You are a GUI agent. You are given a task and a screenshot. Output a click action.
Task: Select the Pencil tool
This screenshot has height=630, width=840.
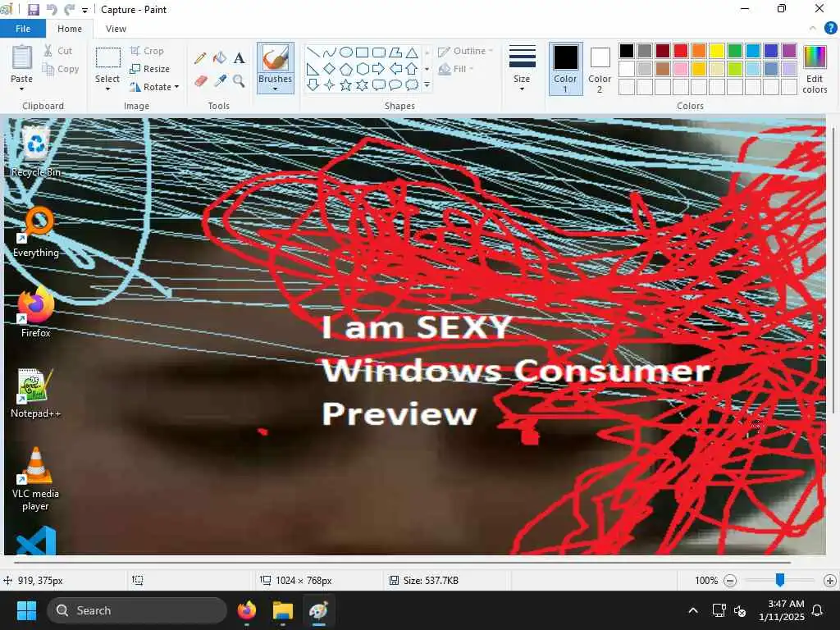tap(200, 58)
